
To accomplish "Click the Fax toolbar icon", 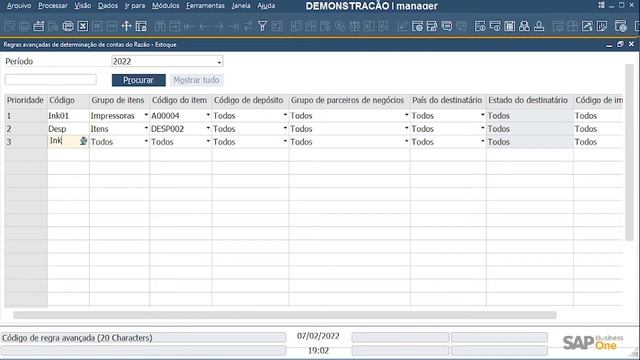I will point(68,26).
